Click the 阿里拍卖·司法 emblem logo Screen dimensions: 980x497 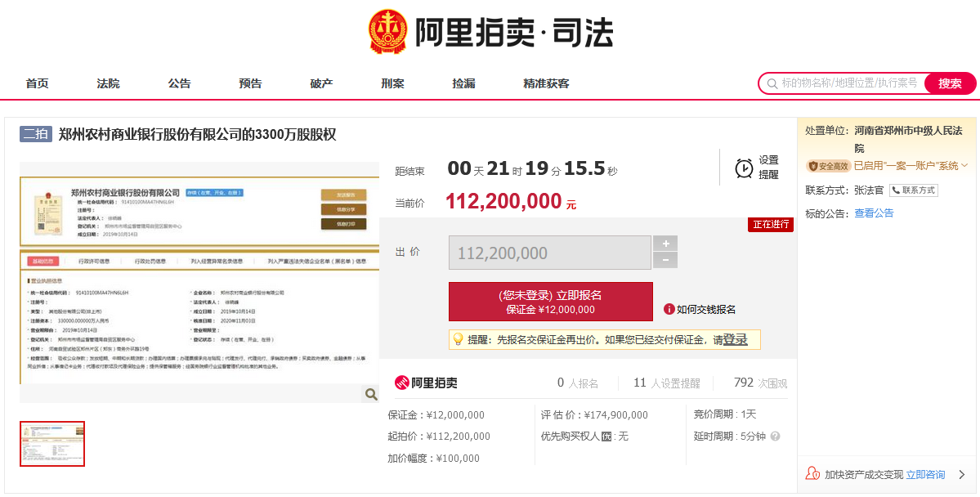[x=387, y=31]
